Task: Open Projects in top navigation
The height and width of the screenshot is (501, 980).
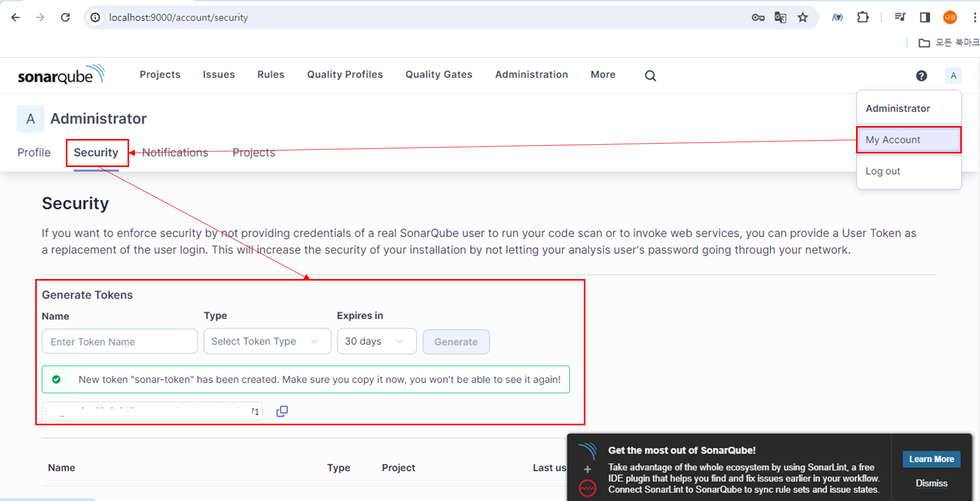Action: pos(160,75)
